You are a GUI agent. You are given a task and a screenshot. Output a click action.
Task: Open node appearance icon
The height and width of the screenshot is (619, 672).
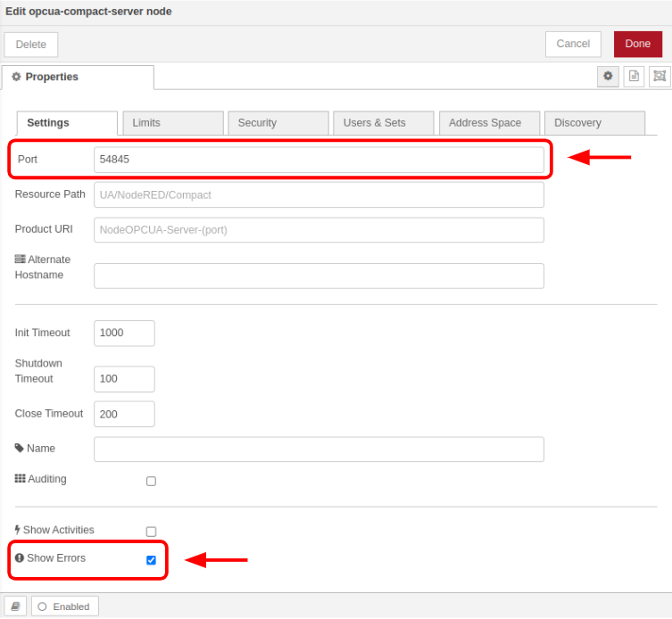point(660,77)
